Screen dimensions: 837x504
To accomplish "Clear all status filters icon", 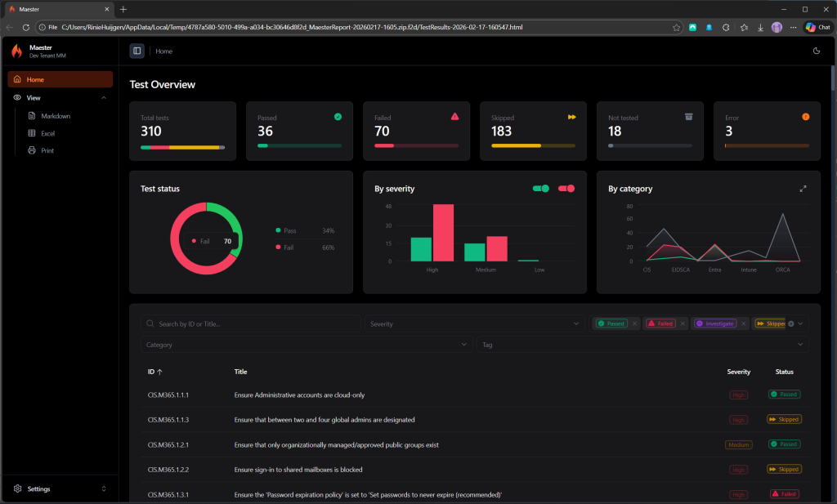I will coord(791,323).
